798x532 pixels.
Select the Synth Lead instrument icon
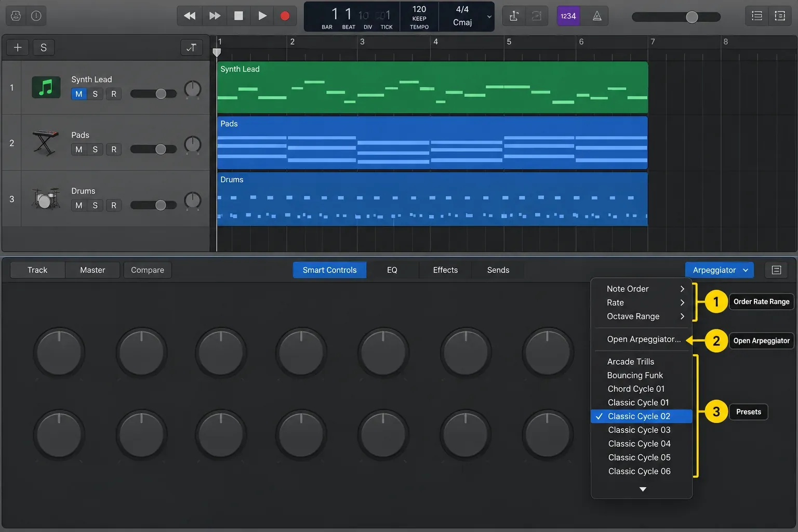46,87
